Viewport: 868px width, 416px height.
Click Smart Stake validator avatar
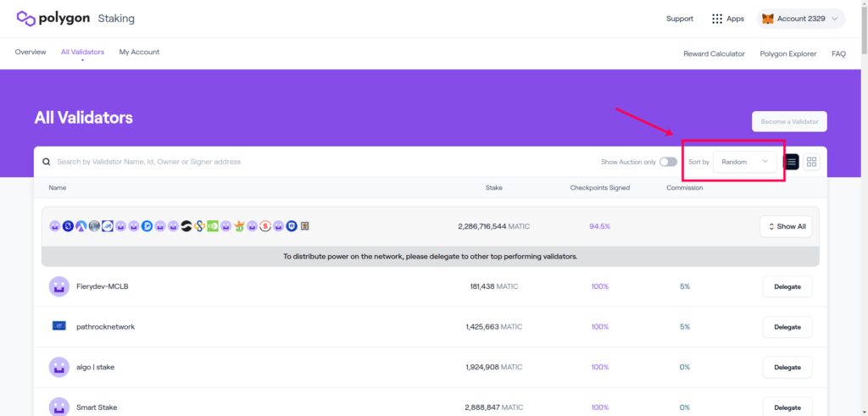59,408
